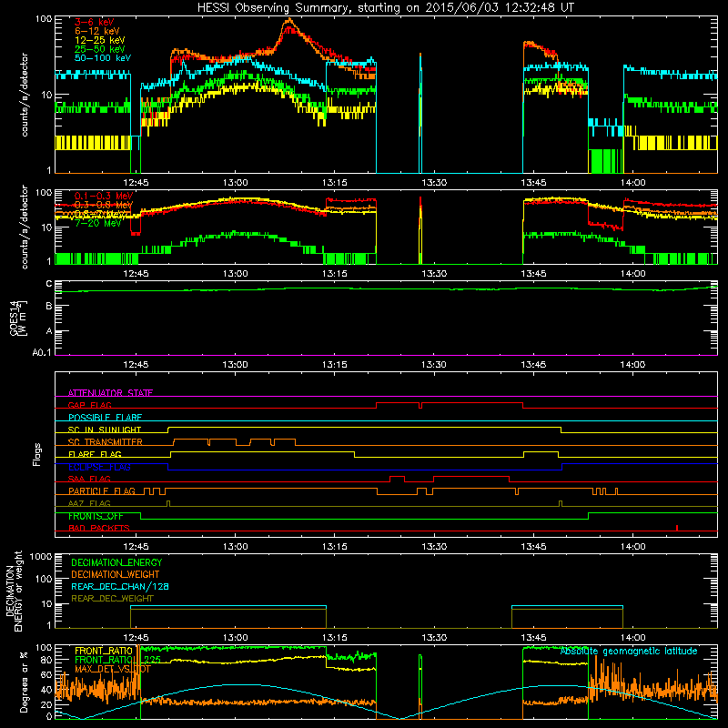Screen dimensions: 728x728
Task: Click 14:00 tick label below the GOES14 panel
Action: point(632,365)
